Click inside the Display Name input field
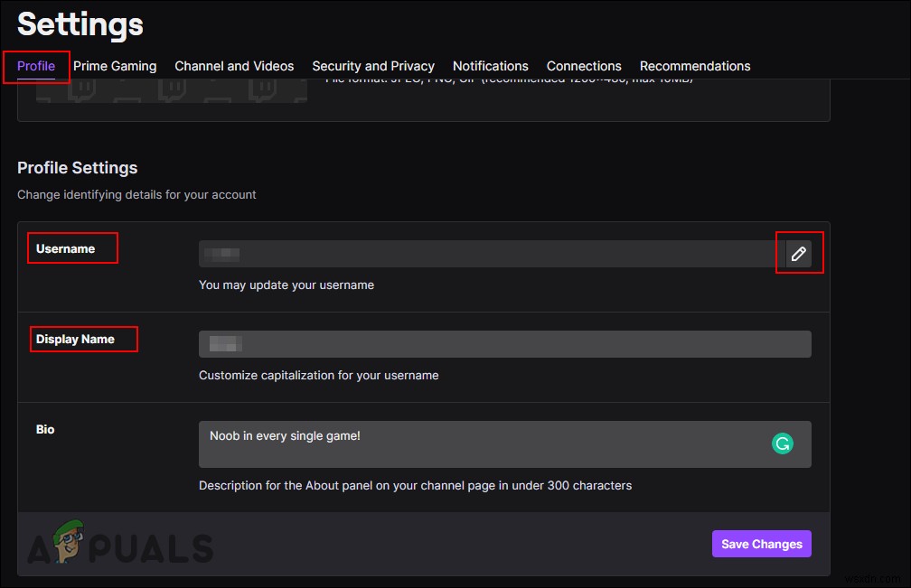 504,343
